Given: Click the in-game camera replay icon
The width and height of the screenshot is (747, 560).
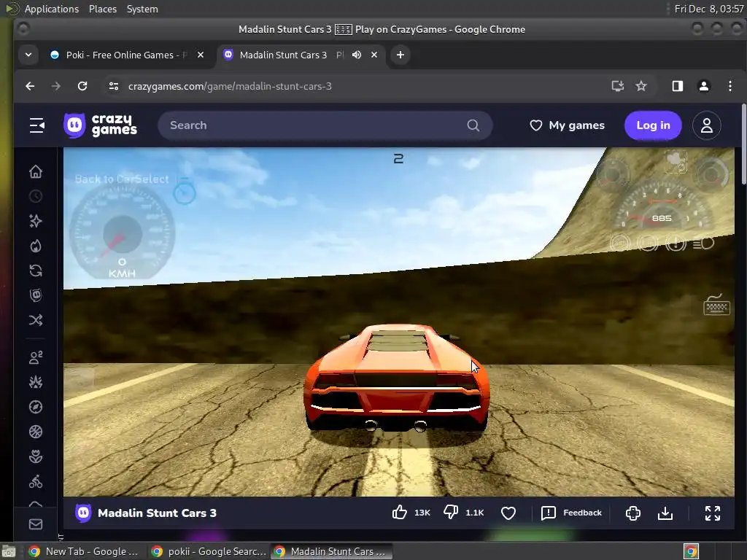Looking at the screenshot, I should tap(676, 162).
